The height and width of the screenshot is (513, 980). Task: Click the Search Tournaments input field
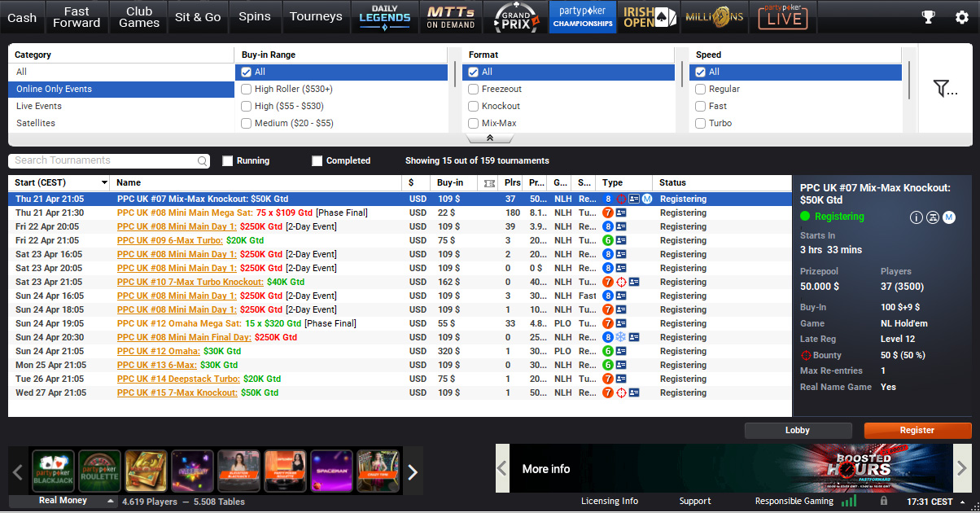(102, 161)
